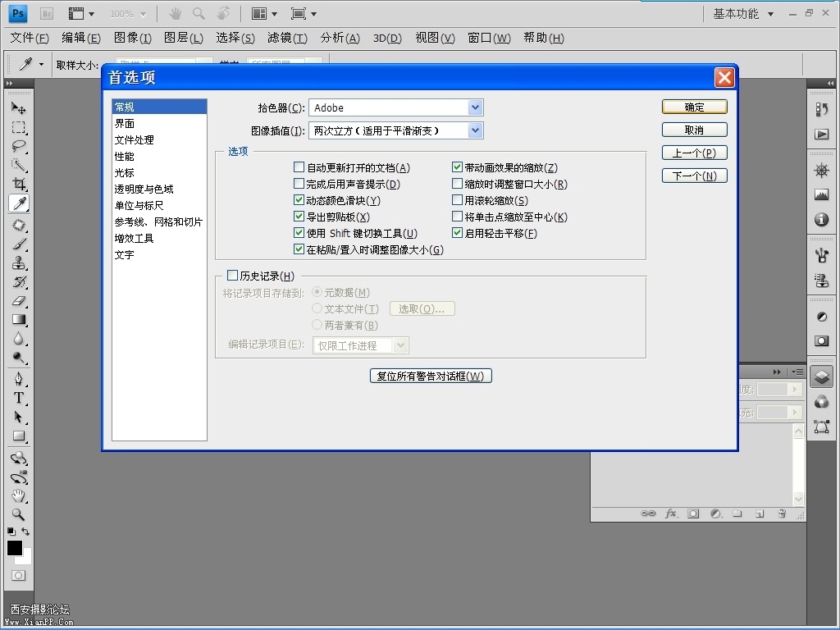Screen dimensions: 840x630
Task: Select the Horizontal Type tool
Action: (x=18, y=398)
